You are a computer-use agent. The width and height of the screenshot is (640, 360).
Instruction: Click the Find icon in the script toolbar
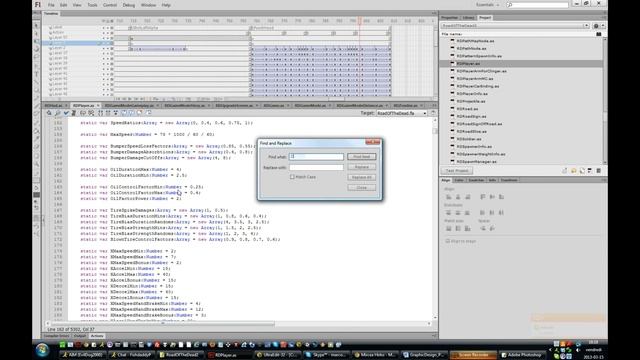click(x=58, y=113)
